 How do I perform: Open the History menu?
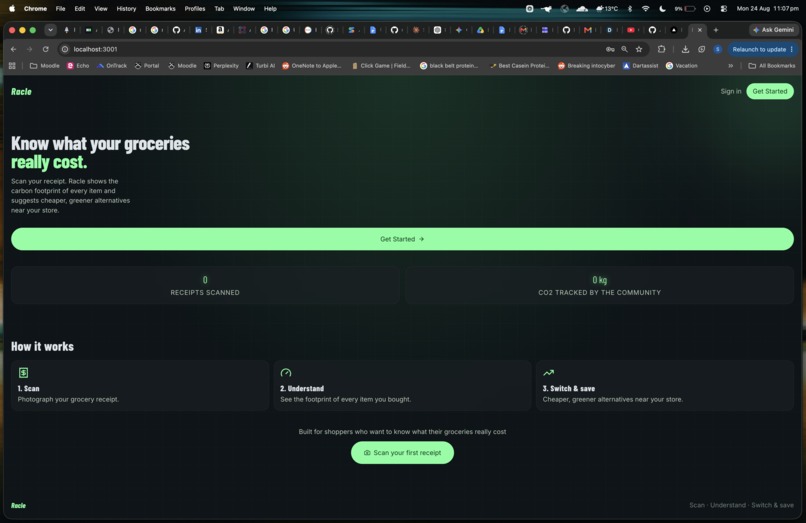(x=126, y=9)
